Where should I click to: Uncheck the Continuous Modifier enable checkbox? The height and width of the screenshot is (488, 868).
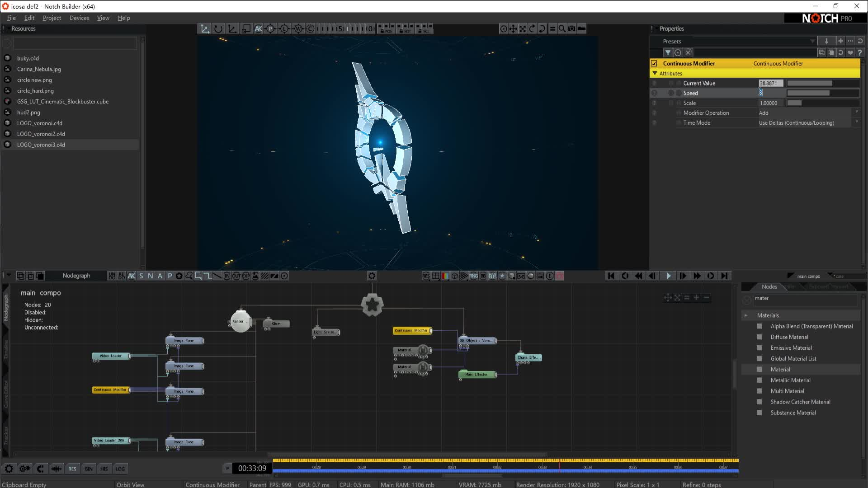[654, 64]
